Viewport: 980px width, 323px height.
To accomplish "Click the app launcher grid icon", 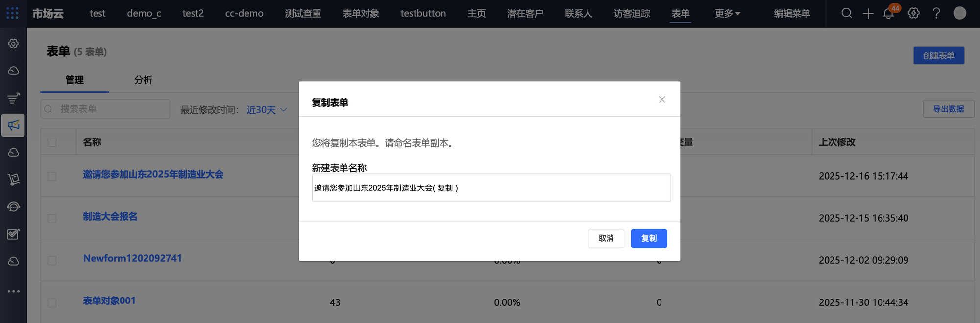I will 13,13.
